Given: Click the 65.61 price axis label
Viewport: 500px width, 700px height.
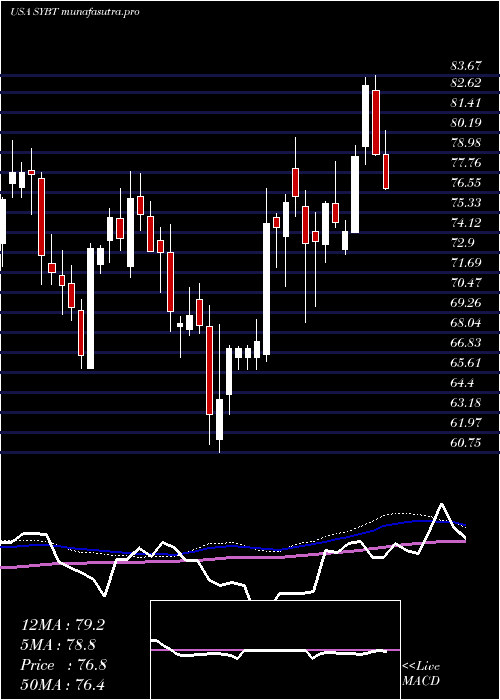Looking at the screenshot, I should (466, 362).
